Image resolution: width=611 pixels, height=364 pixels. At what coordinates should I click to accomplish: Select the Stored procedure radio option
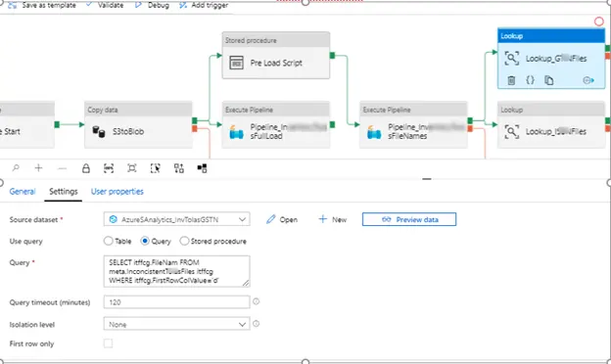coord(184,241)
